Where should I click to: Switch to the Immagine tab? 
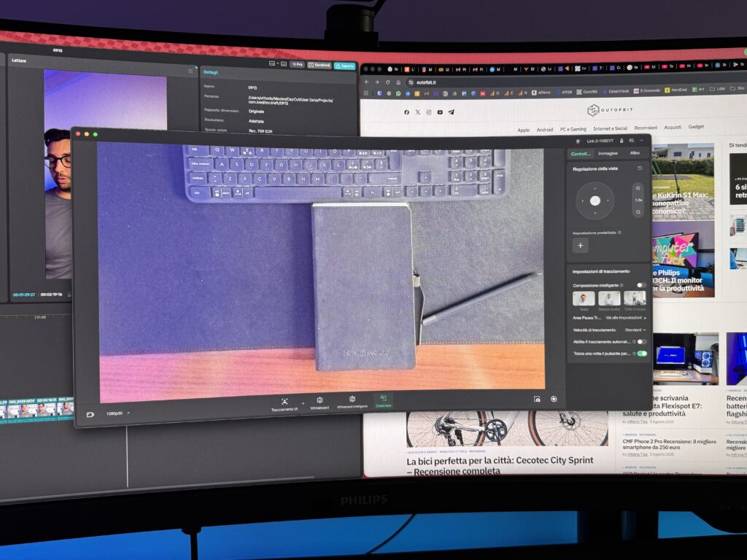607,152
